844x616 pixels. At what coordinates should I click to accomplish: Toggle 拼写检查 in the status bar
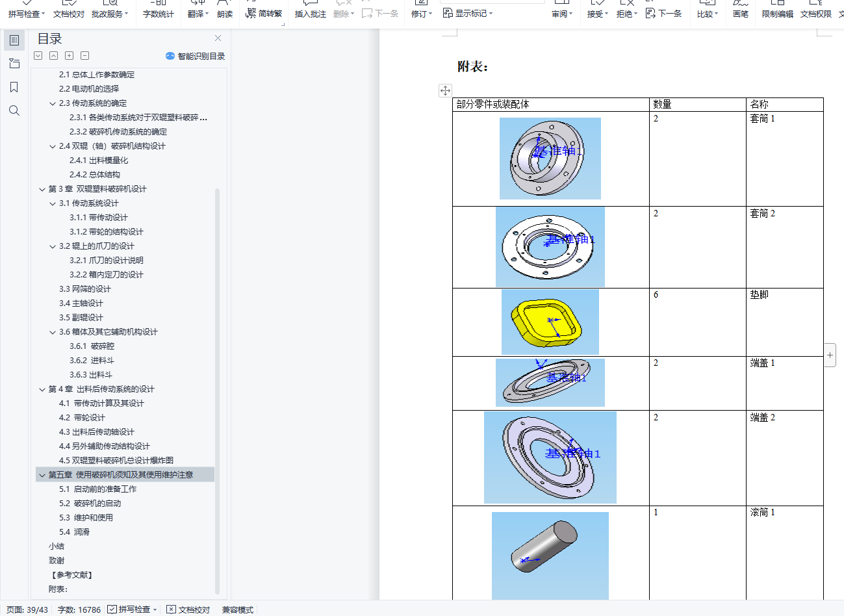pos(129,610)
